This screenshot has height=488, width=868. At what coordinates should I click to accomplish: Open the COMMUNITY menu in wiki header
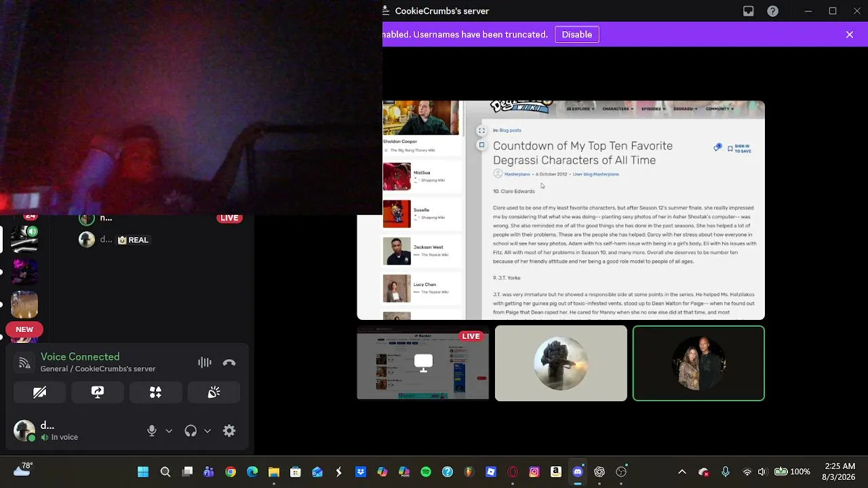719,108
